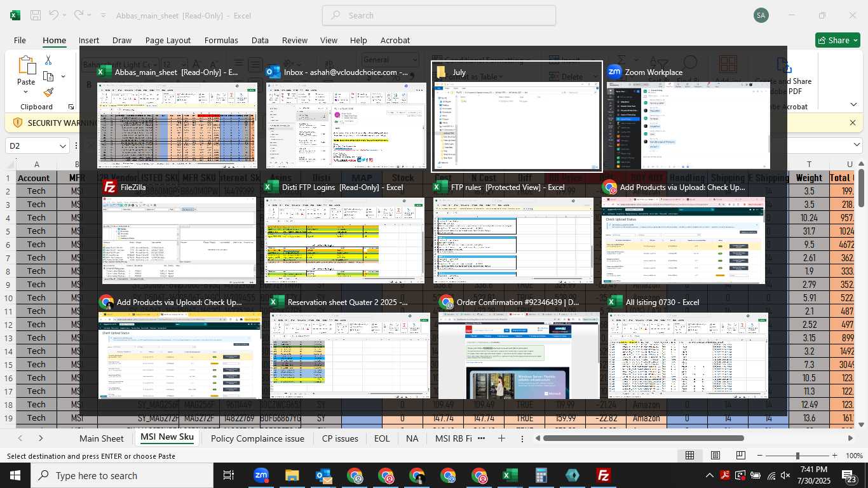The height and width of the screenshot is (488, 868).
Task: Expand the formula bar chevron
Action: (856, 146)
